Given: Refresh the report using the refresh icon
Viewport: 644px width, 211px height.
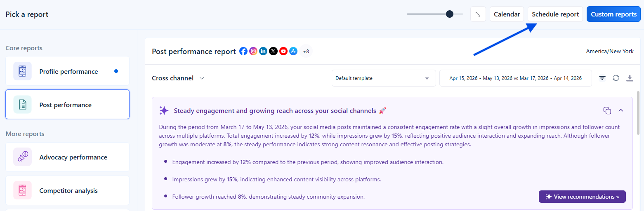Looking at the screenshot, I should (616, 78).
